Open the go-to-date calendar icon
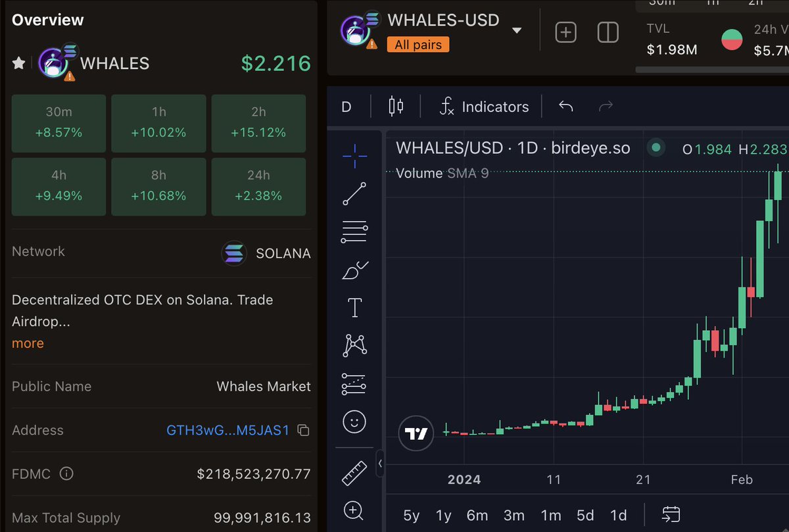The height and width of the screenshot is (532, 789). 671,514
